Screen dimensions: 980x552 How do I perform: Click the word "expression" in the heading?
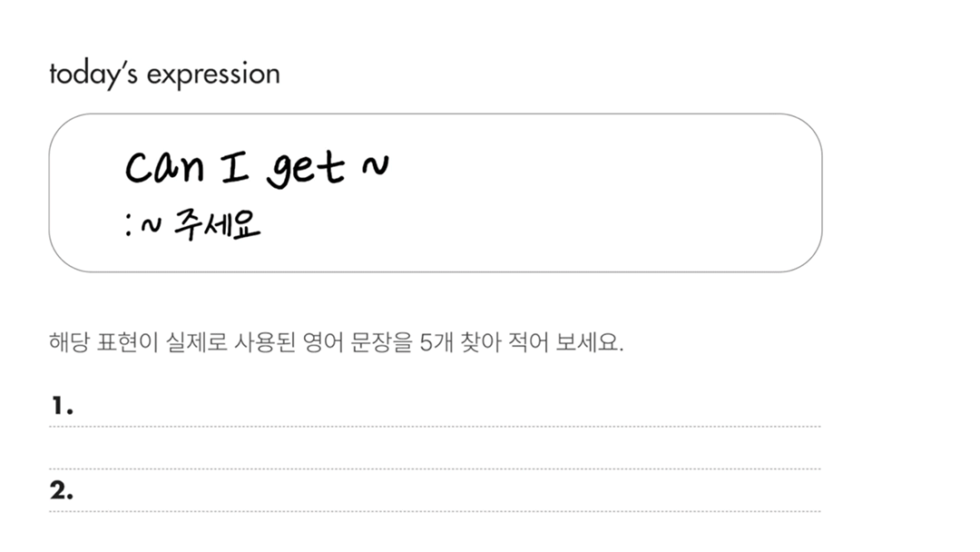point(213,74)
